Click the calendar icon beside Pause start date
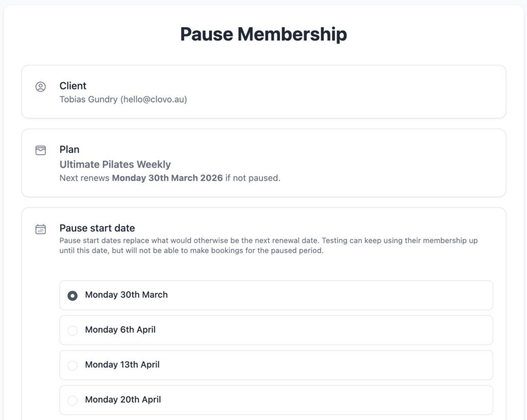Viewport: 527px width, 420px height. (41, 229)
